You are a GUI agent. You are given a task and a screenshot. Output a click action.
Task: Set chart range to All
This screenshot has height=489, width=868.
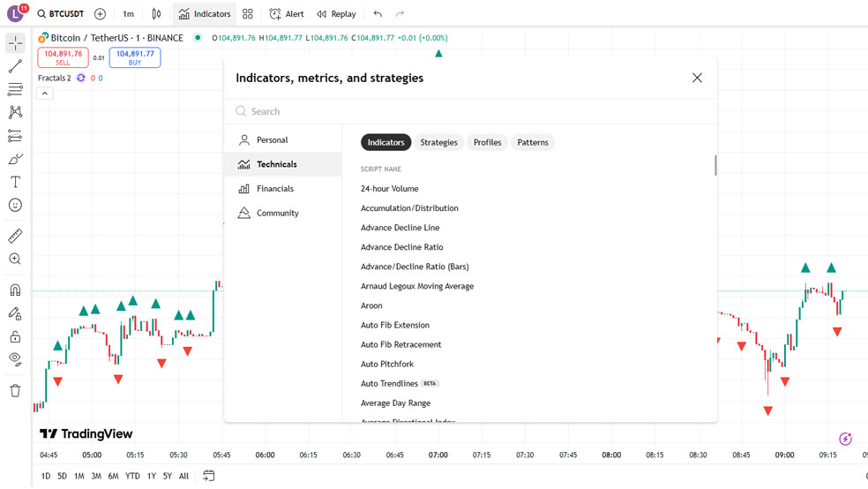click(x=183, y=476)
